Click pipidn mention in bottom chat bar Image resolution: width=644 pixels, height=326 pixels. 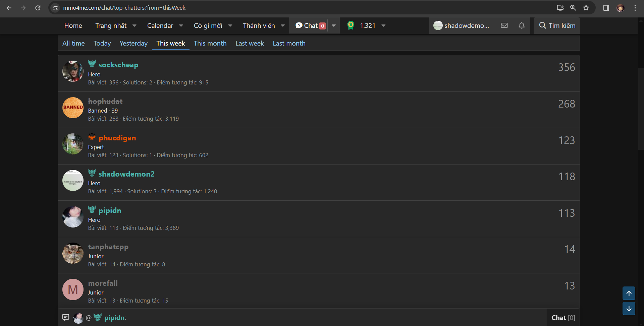115,318
